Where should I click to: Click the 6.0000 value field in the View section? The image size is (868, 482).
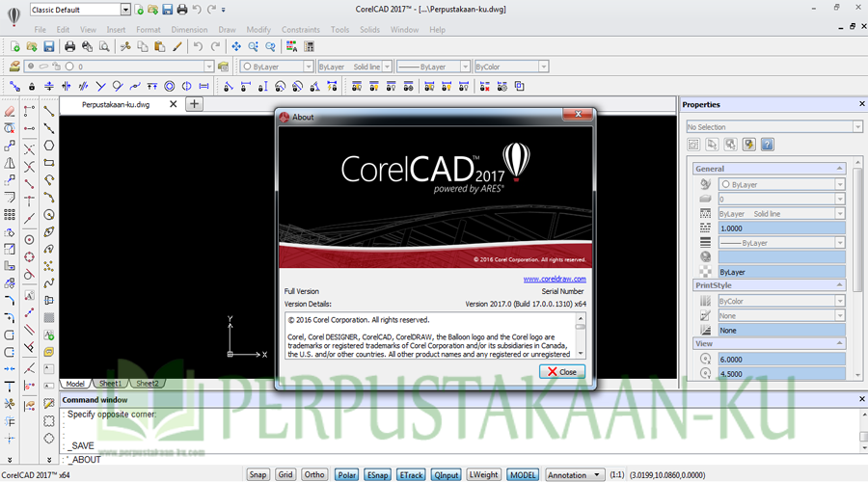click(781, 360)
